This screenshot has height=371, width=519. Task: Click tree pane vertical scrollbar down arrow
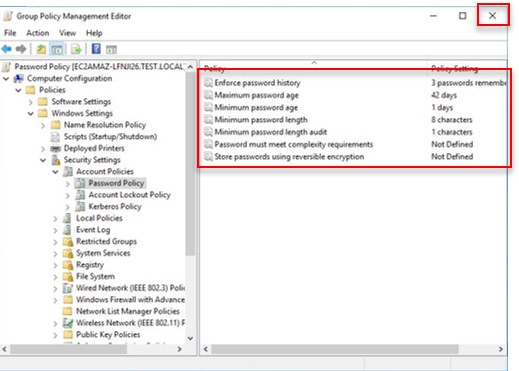190,338
